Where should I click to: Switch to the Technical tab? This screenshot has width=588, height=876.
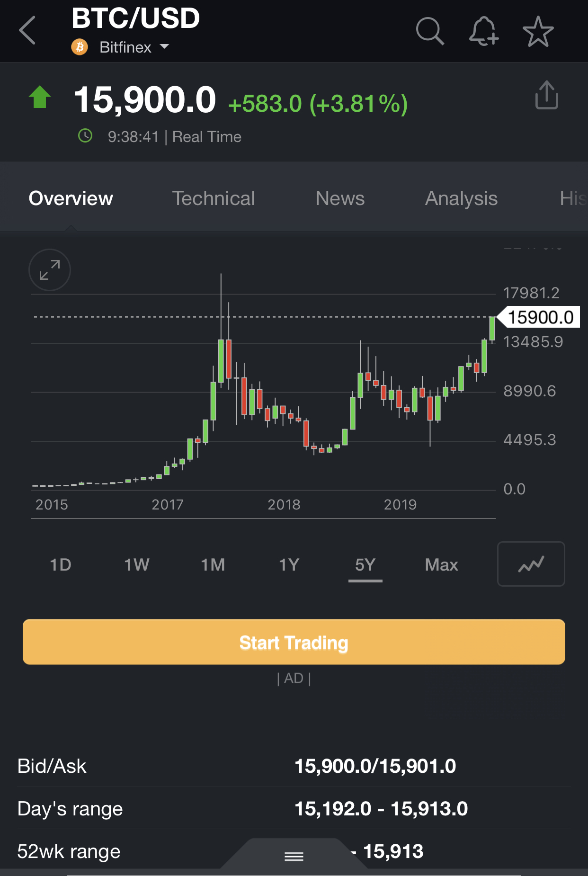pos(214,198)
